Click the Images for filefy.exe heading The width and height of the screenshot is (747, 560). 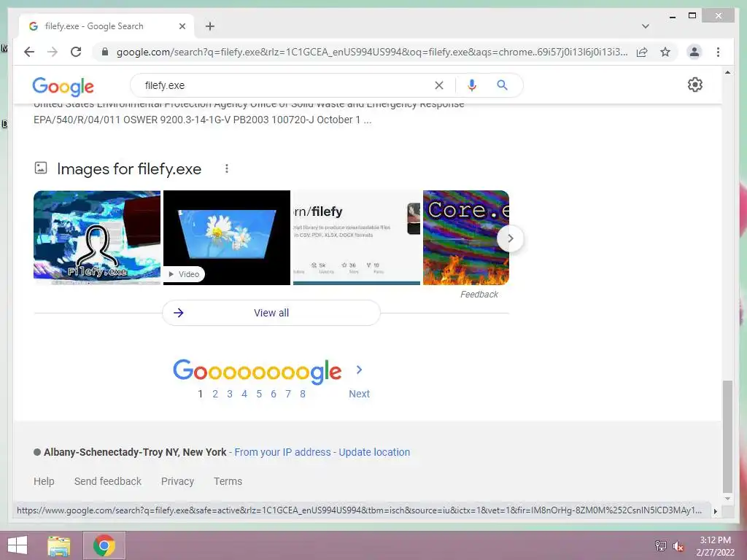click(129, 169)
